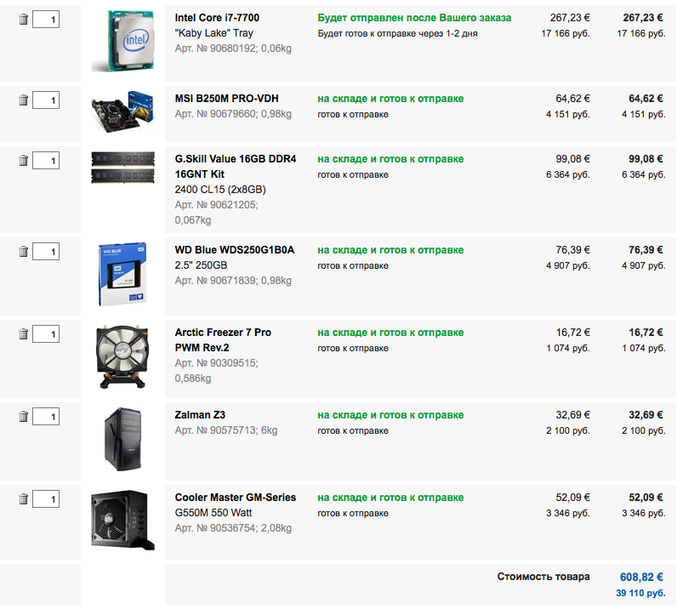View Cooler Master power supply image

point(123,520)
